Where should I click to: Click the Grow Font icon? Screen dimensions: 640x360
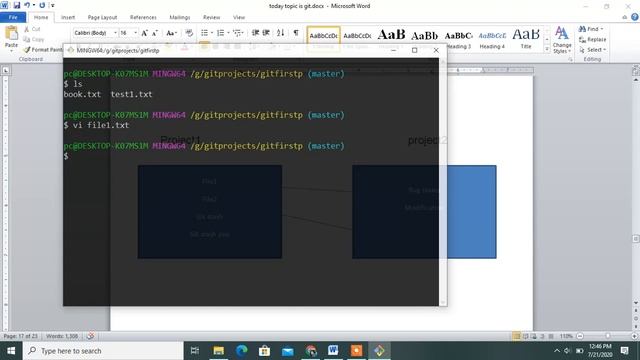(144, 33)
